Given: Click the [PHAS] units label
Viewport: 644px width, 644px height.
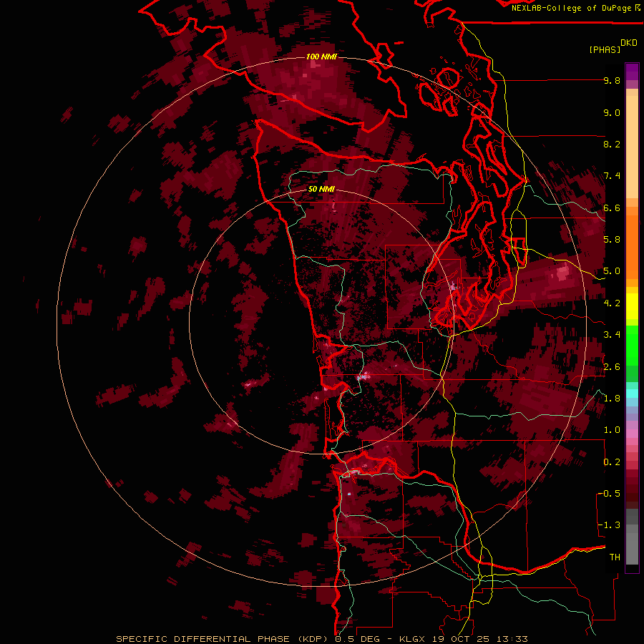Looking at the screenshot, I should 605,50.
